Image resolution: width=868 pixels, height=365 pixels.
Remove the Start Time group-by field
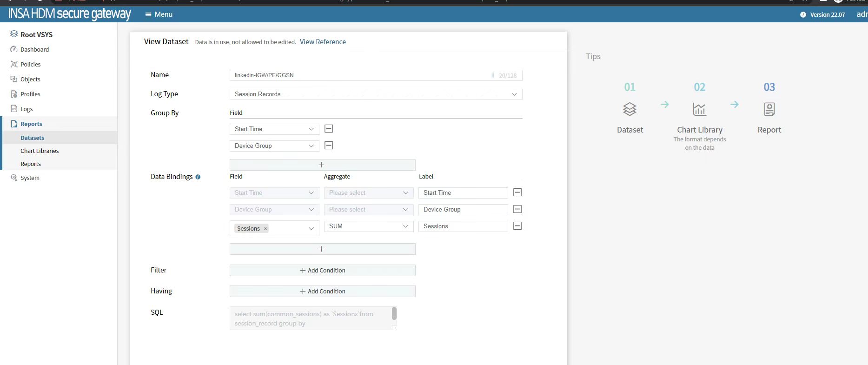[329, 129]
